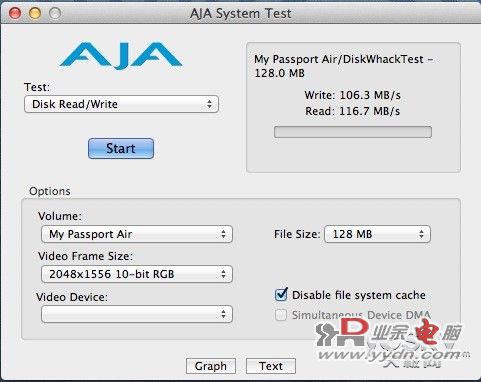Change the File Size dropdown from 128 MB
This screenshot has width=481, height=382.
pos(377,234)
